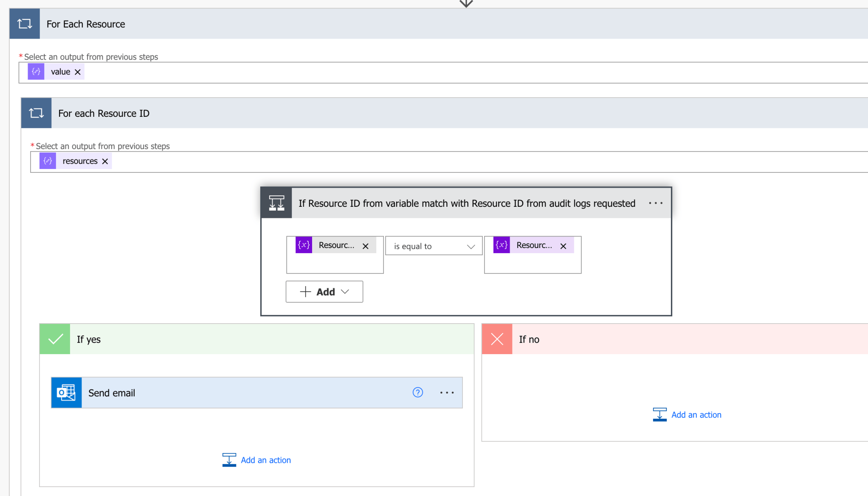Remove the value token
Screen dimensions: 868x496
click(x=78, y=71)
